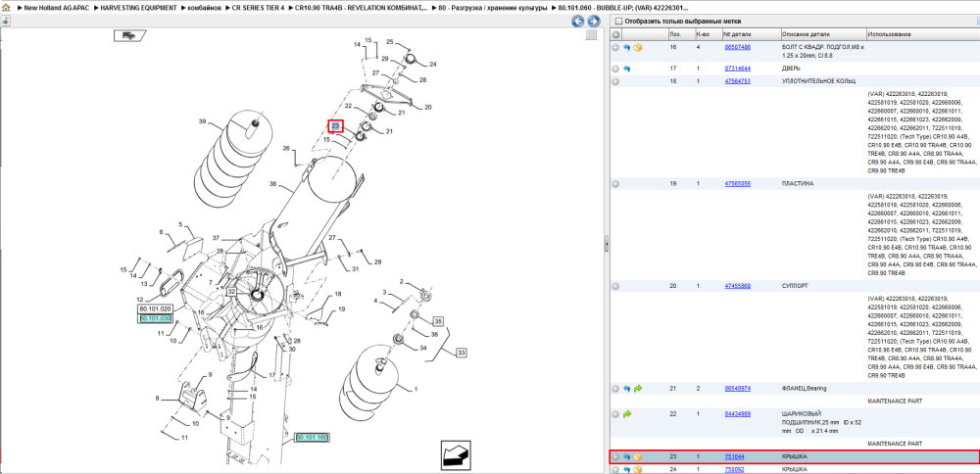Toggle selection circle for row 21
This screenshot has width=980, height=474.
click(615, 389)
